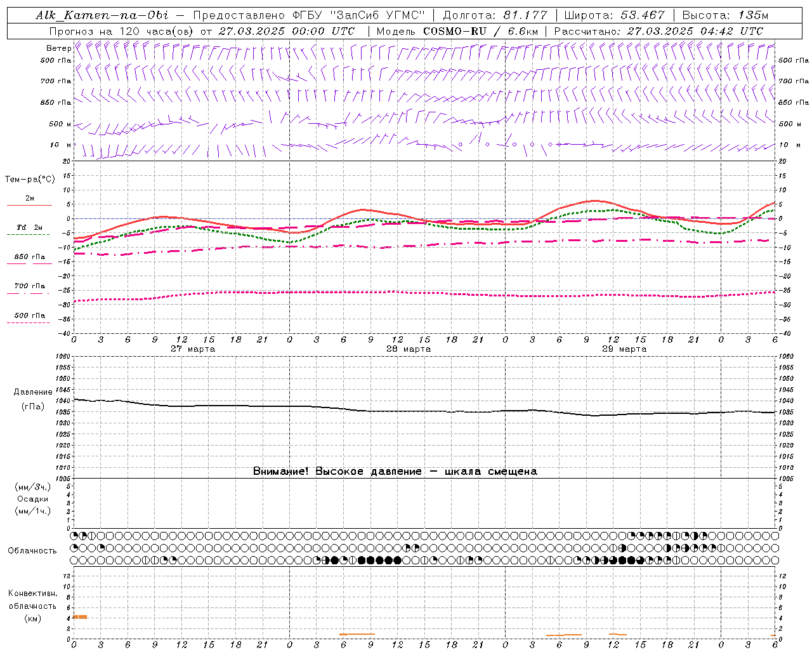Click the Рассчитано: 27.03.2025 04:42 UTC text

tap(658, 31)
